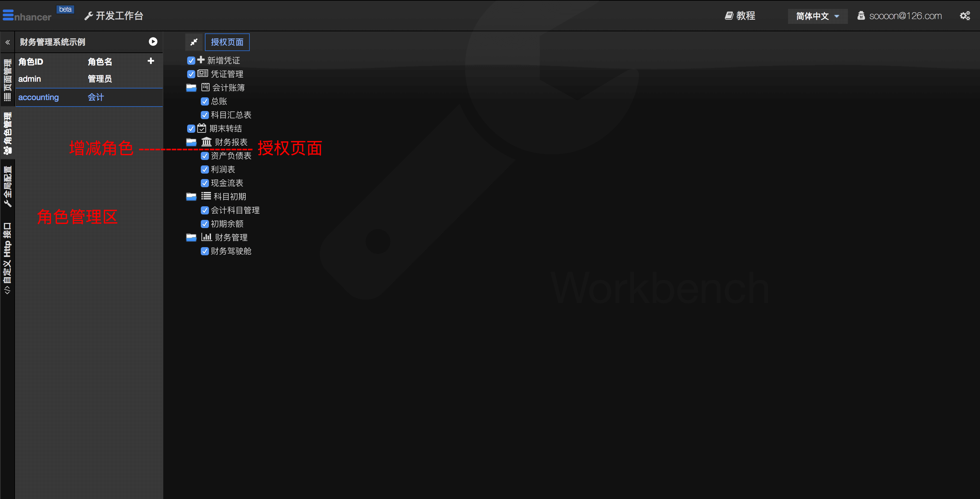Open the 全局配置 vertical tab
Image resolution: width=980 pixels, height=499 pixels.
(x=7, y=187)
